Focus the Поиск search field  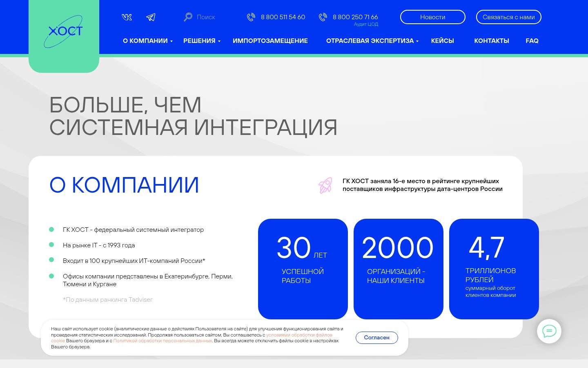coord(206,17)
